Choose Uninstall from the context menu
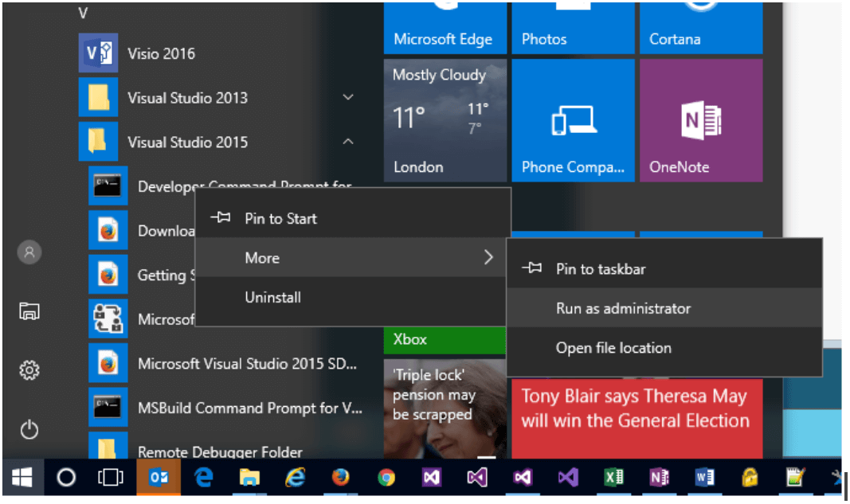Screen dimensions: 850x504 tap(272, 298)
